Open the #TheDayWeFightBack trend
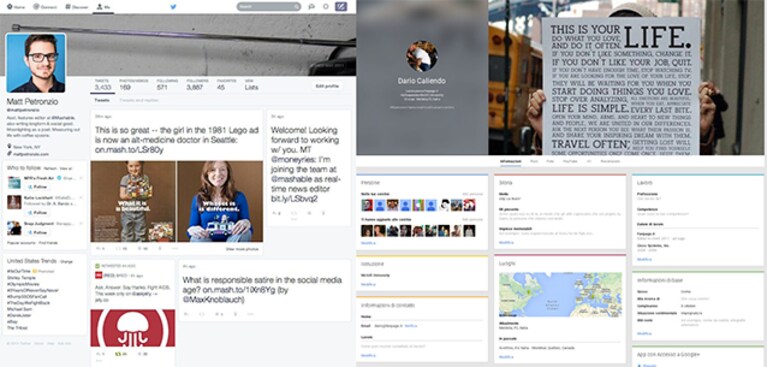The height and width of the screenshot is (367, 767). [28, 302]
